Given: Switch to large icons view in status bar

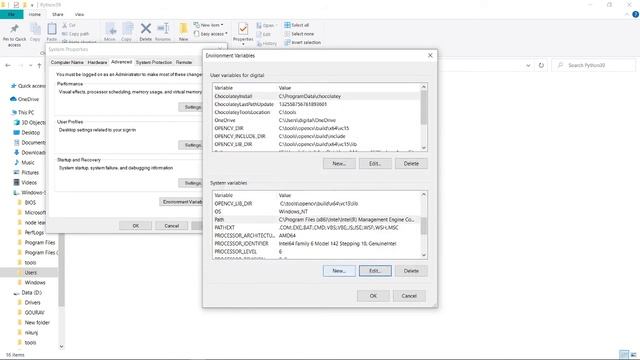Looking at the screenshot, I should pyautogui.click(x=633, y=355).
